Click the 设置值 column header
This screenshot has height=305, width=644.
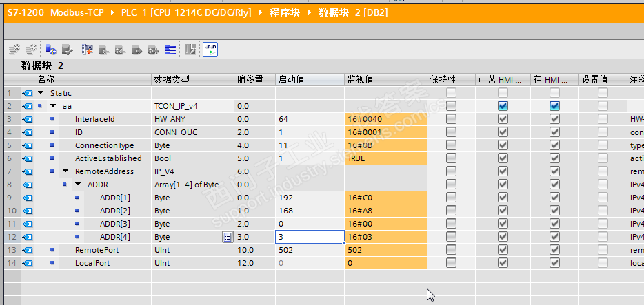pyautogui.click(x=603, y=80)
